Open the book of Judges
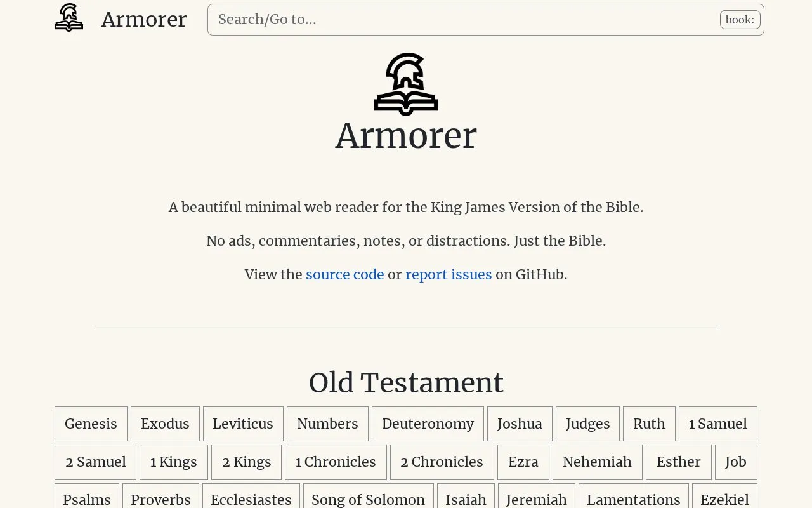The width and height of the screenshot is (812, 508). [x=587, y=424]
